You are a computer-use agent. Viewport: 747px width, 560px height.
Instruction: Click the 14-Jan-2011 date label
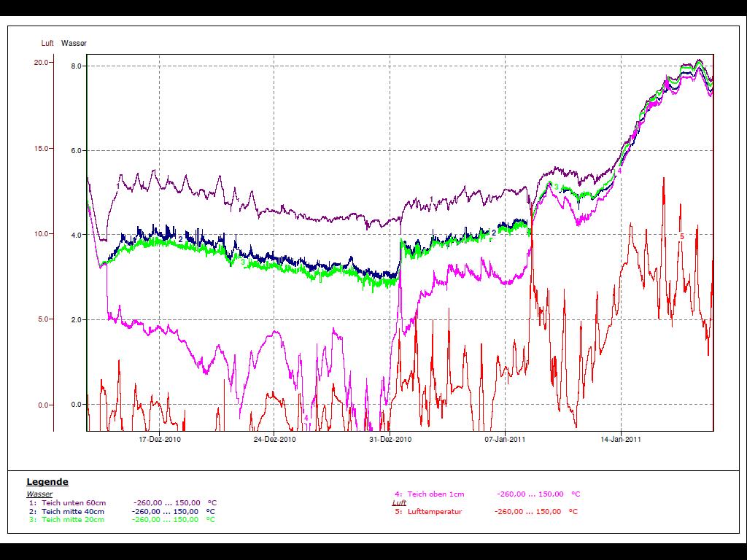621,440
